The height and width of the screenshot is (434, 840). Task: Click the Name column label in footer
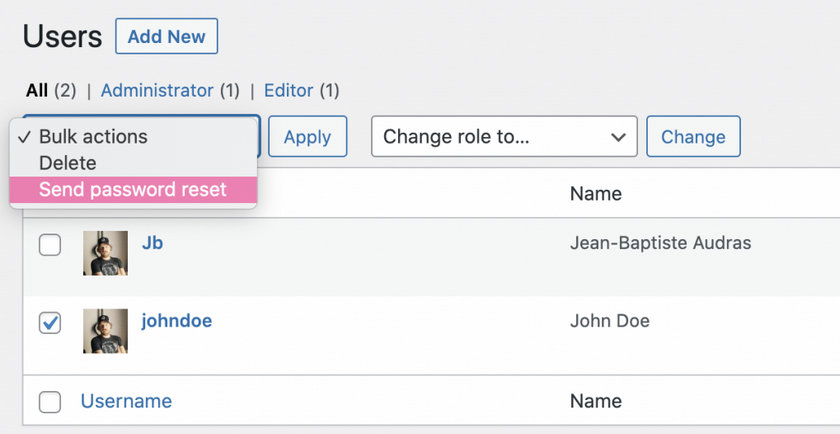(x=595, y=401)
